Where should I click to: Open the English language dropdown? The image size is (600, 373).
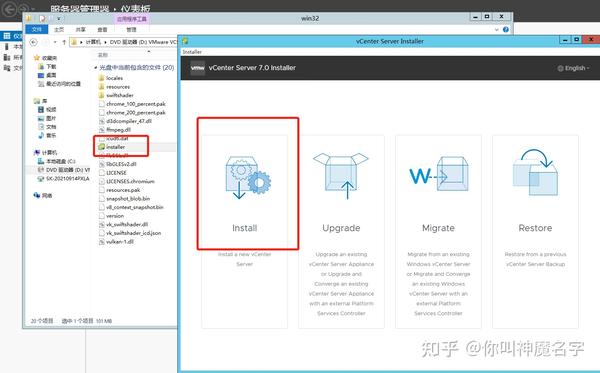573,68
